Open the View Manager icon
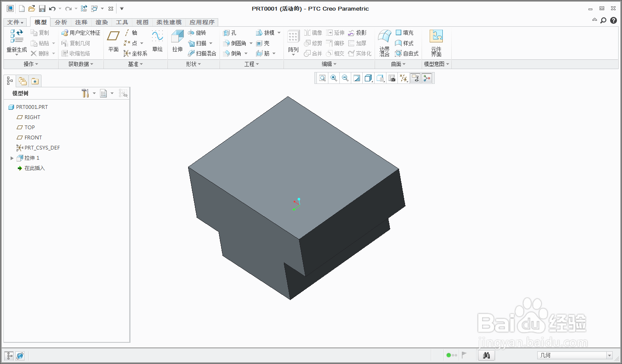This screenshot has height=364, width=622. (x=392, y=78)
